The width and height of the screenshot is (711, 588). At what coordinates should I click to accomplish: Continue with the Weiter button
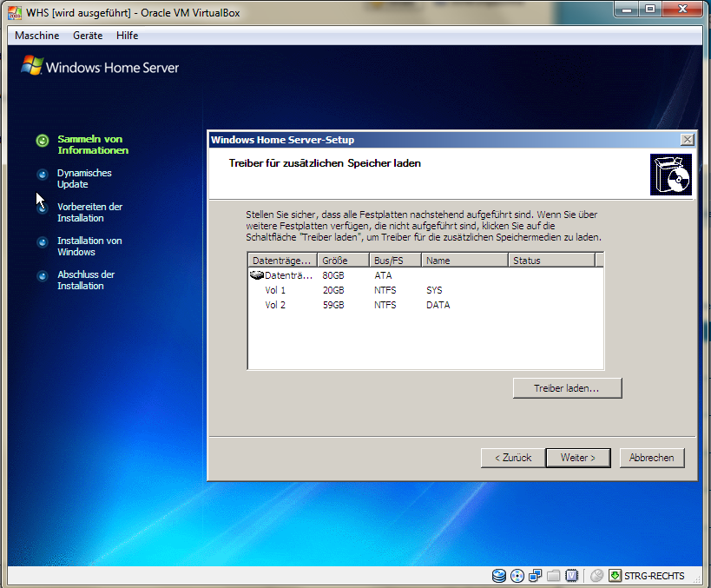click(578, 458)
